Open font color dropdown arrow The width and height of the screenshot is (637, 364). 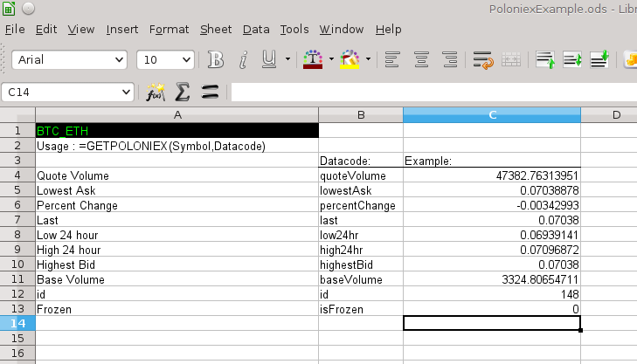tap(331, 59)
